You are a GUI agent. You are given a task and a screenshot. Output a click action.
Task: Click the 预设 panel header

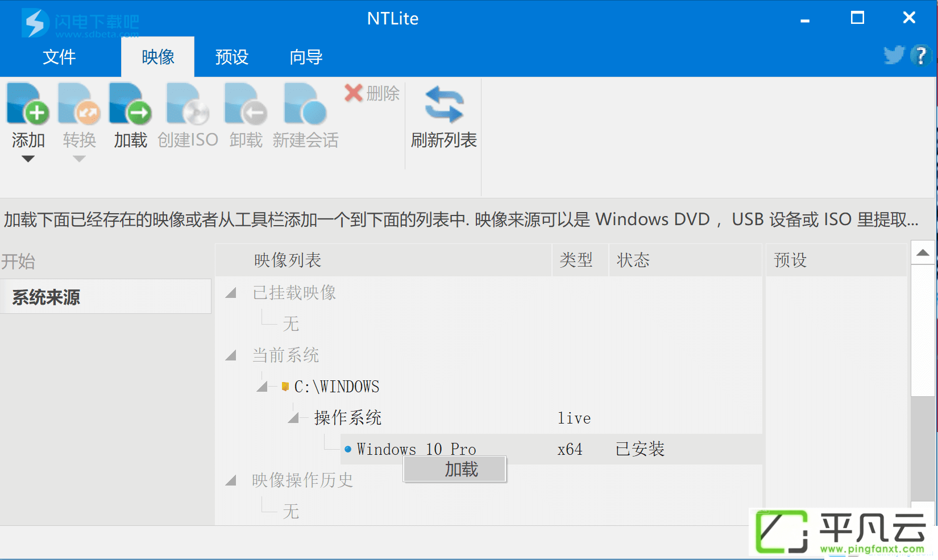pyautogui.click(x=836, y=260)
